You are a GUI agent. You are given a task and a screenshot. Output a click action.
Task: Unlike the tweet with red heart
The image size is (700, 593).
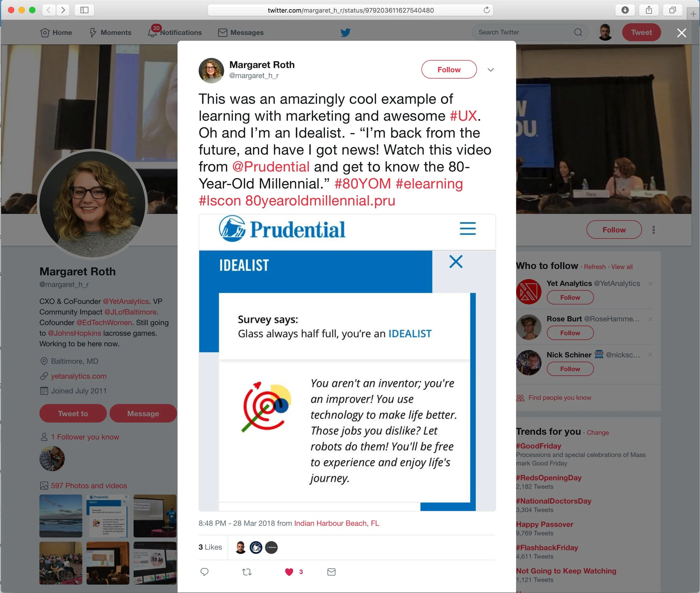[x=289, y=572]
